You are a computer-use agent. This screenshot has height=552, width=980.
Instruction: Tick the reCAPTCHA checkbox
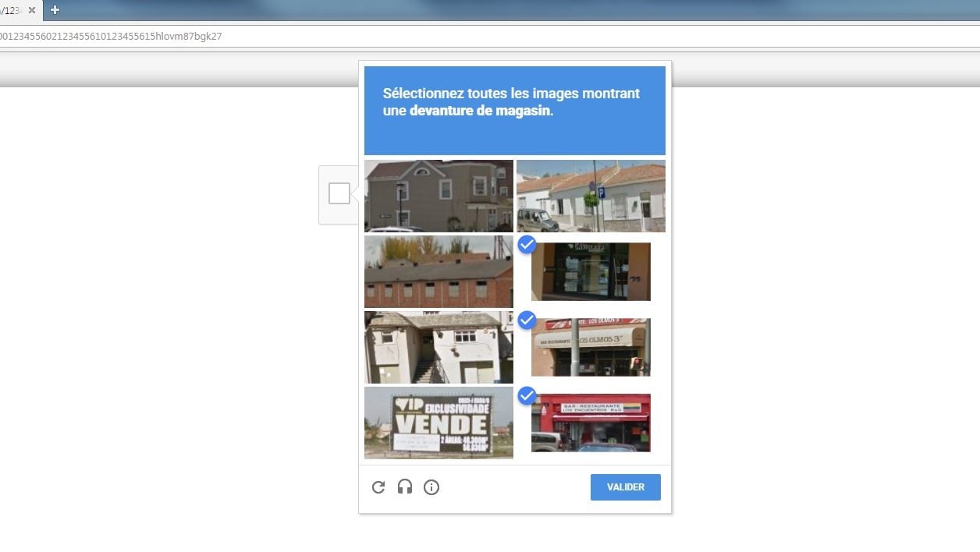click(x=339, y=193)
